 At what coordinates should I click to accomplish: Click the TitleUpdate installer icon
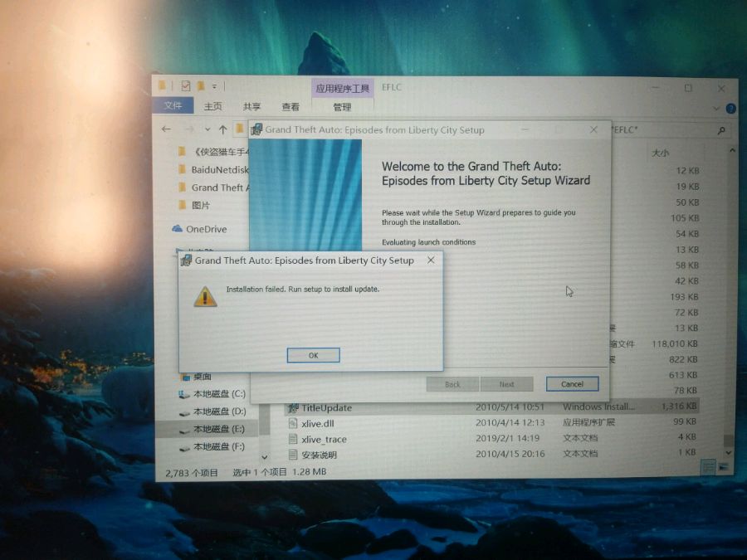pos(293,407)
